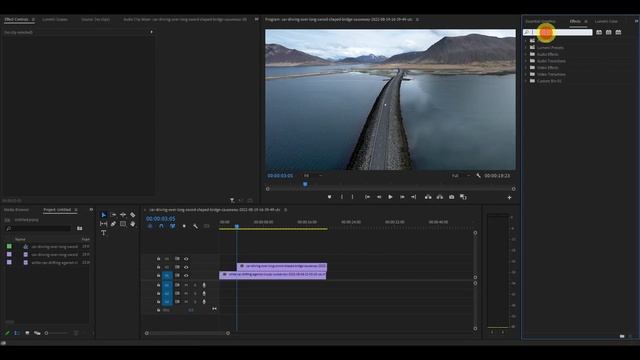640x360 pixels.
Task: Enable voice-over record on first audio track
Action: coord(204,285)
